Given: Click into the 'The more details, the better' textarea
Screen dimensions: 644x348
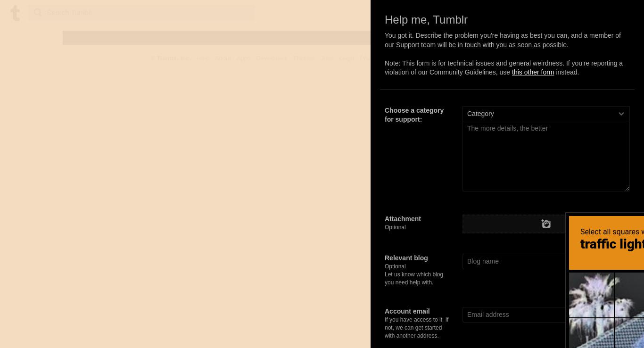Looking at the screenshot, I should (546, 156).
